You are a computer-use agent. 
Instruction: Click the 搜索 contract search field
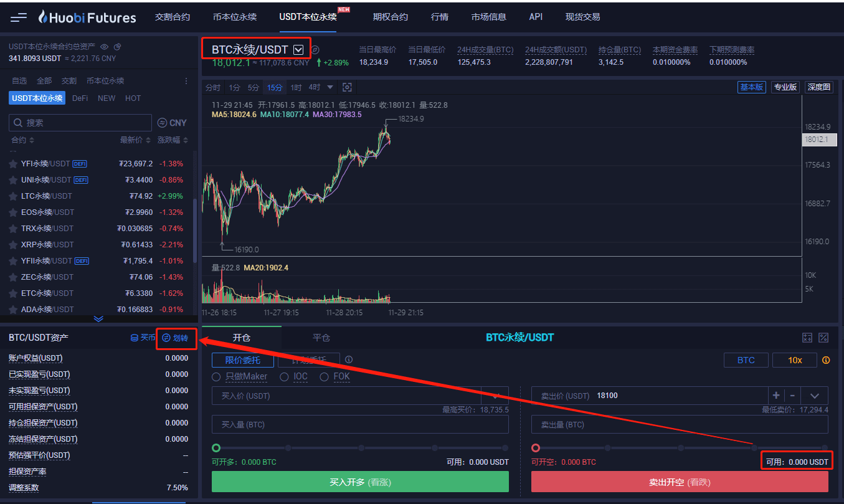click(x=80, y=123)
